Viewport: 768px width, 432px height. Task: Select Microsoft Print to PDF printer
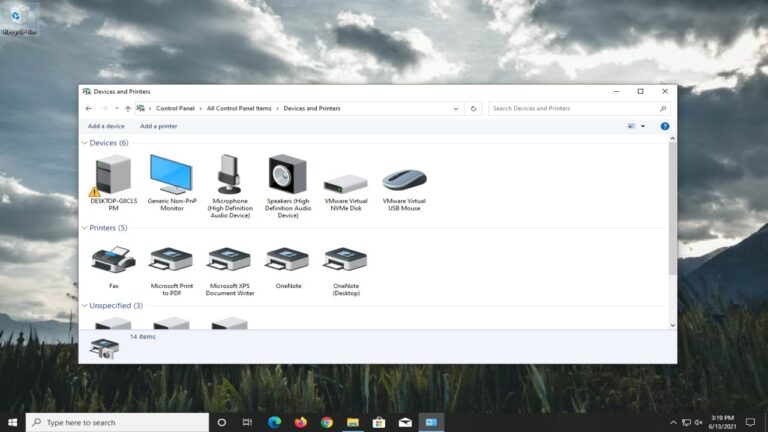point(171,261)
